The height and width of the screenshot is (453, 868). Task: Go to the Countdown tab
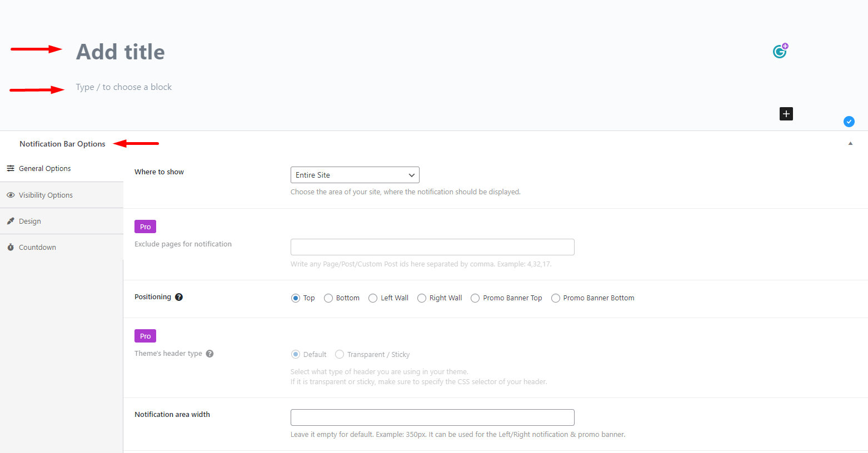[37, 248]
